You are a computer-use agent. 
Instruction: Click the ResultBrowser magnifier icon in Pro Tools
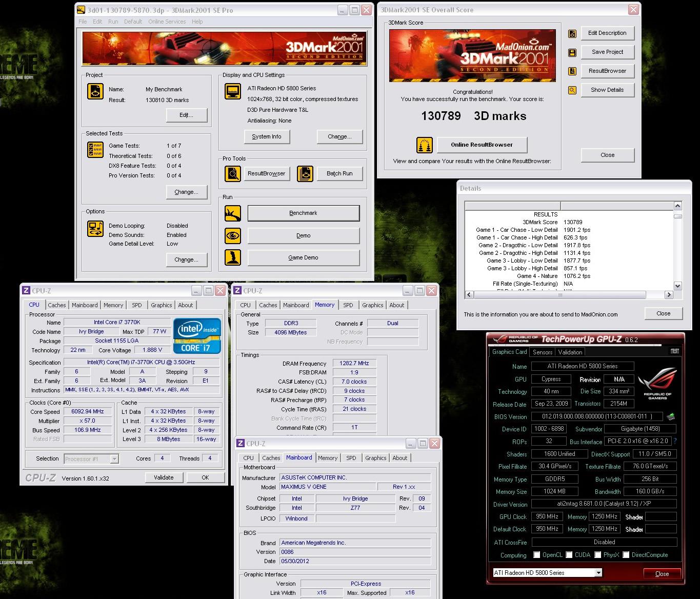tap(233, 173)
